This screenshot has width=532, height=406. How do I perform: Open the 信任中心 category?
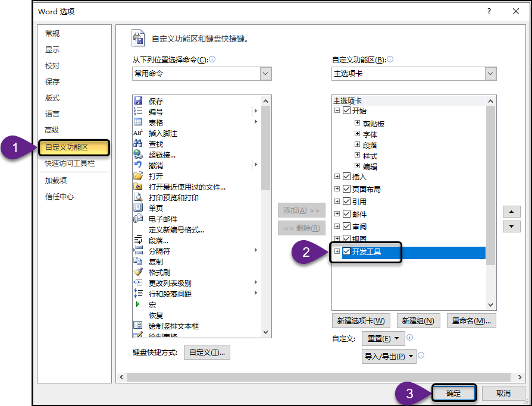coord(60,197)
